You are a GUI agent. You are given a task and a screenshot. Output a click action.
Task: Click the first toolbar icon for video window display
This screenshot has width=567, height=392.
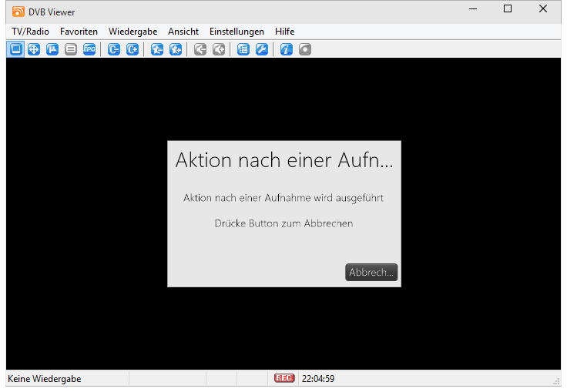point(15,49)
